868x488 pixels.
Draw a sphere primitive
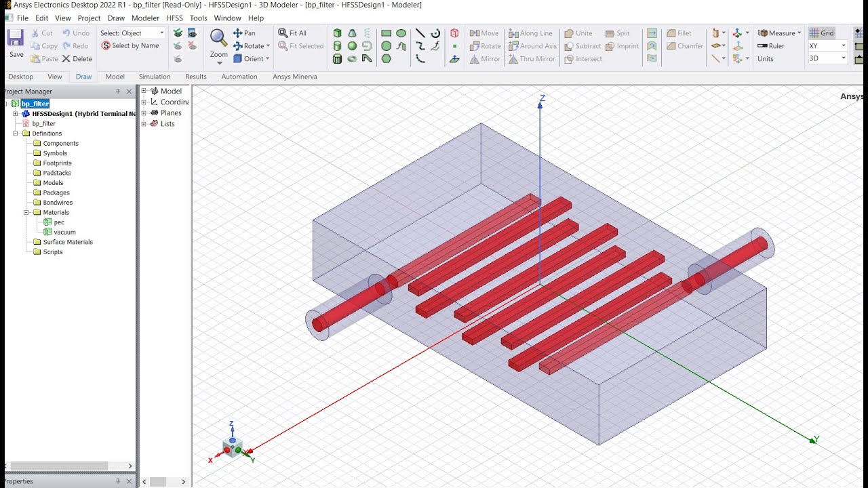point(352,46)
